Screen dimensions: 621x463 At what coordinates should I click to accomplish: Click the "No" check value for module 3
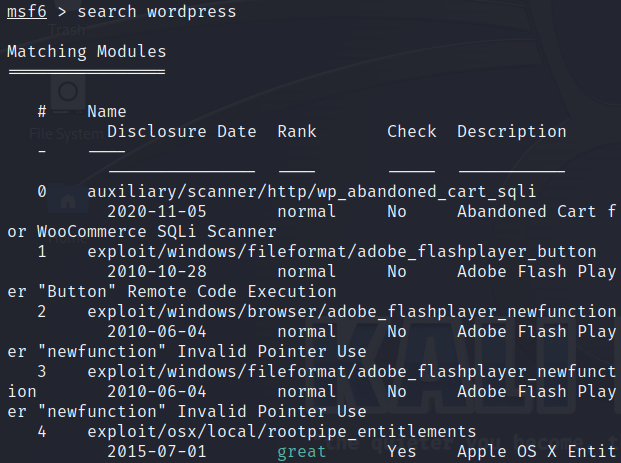click(x=397, y=392)
